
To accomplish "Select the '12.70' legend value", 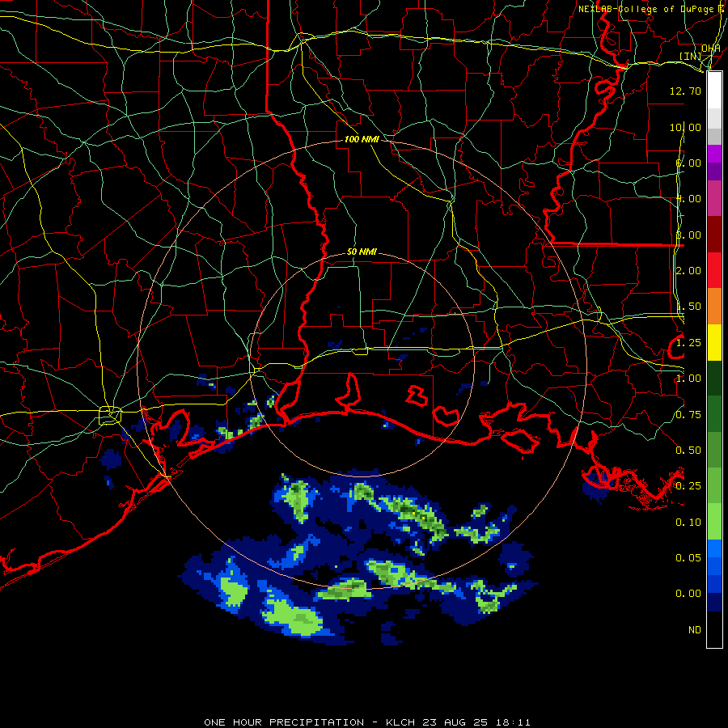I will click(x=685, y=91).
